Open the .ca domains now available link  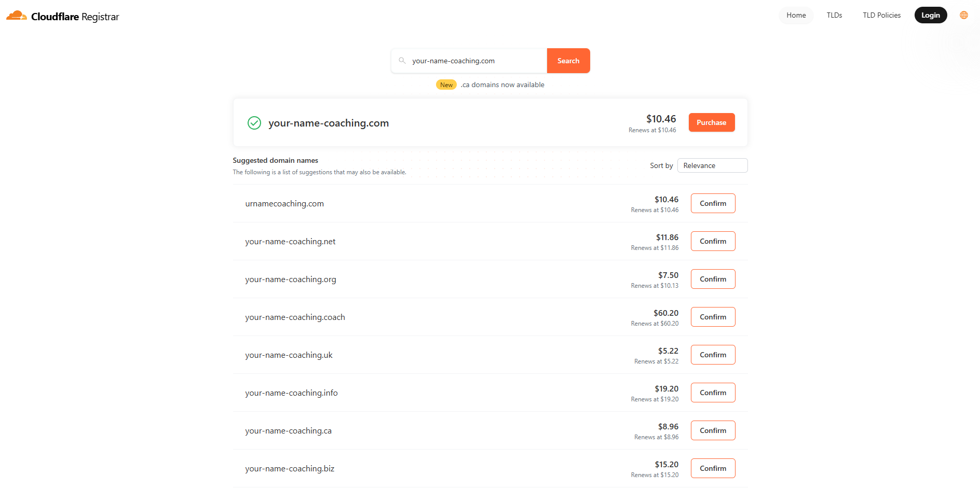tap(502, 85)
